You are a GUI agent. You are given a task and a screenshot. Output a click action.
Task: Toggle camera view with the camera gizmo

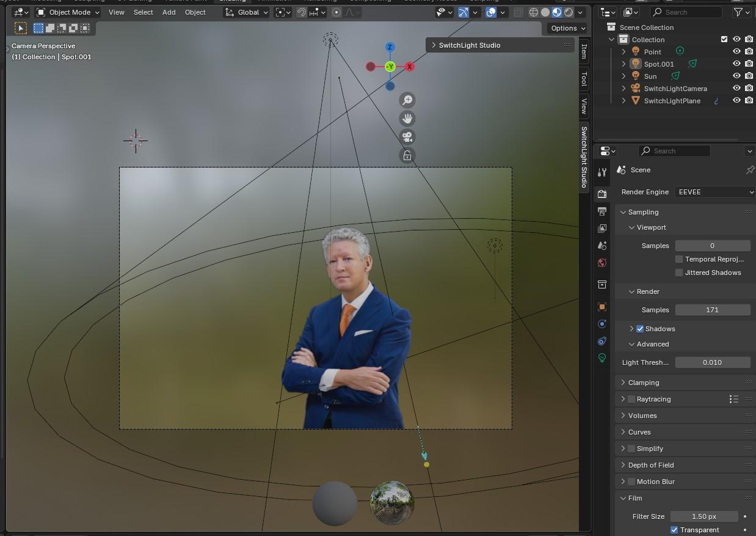pos(407,137)
